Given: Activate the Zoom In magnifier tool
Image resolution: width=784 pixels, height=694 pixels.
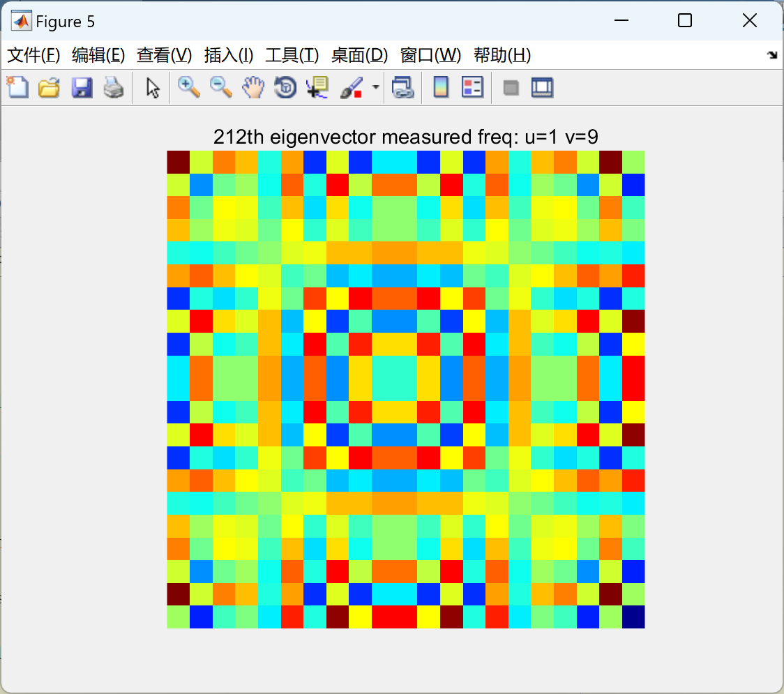Looking at the screenshot, I should [x=188, y=87].
